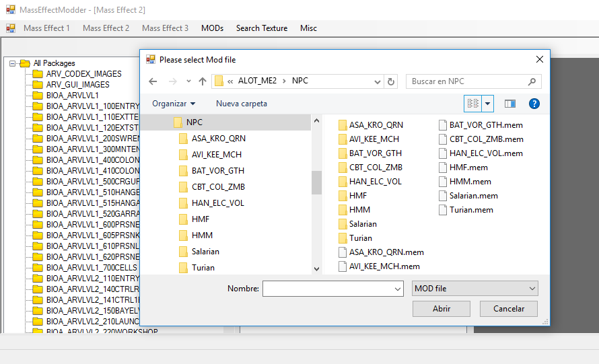The width and height of the screenshot is (599, 364).
Task: Open the recent locations dropdown arrow
Action: pos(188,81)
